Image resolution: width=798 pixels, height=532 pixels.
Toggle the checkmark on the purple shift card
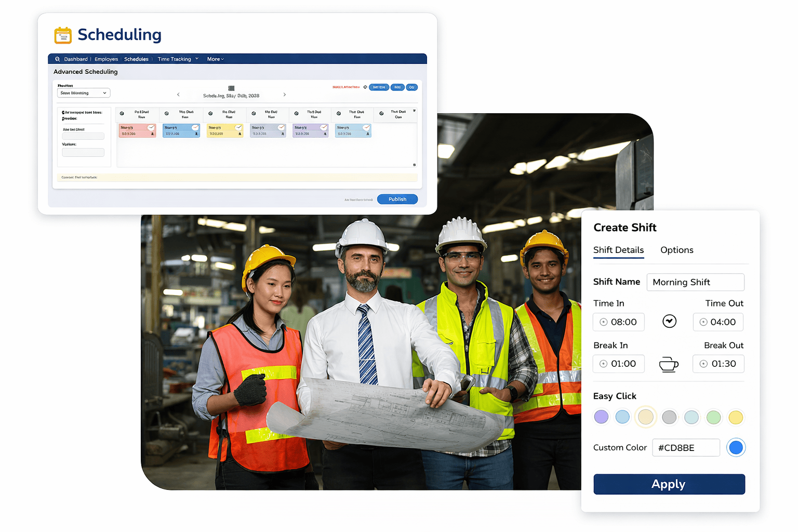click(x=324, y=127)
